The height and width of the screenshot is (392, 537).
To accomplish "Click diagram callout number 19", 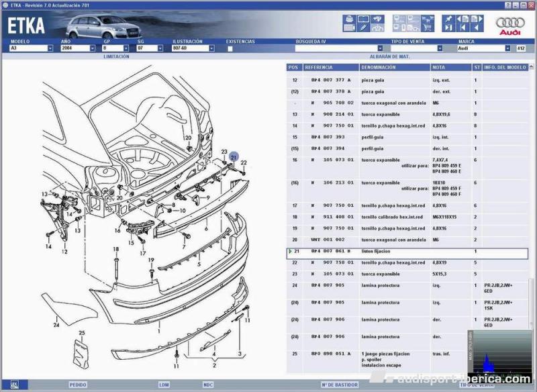I will 152,260.
